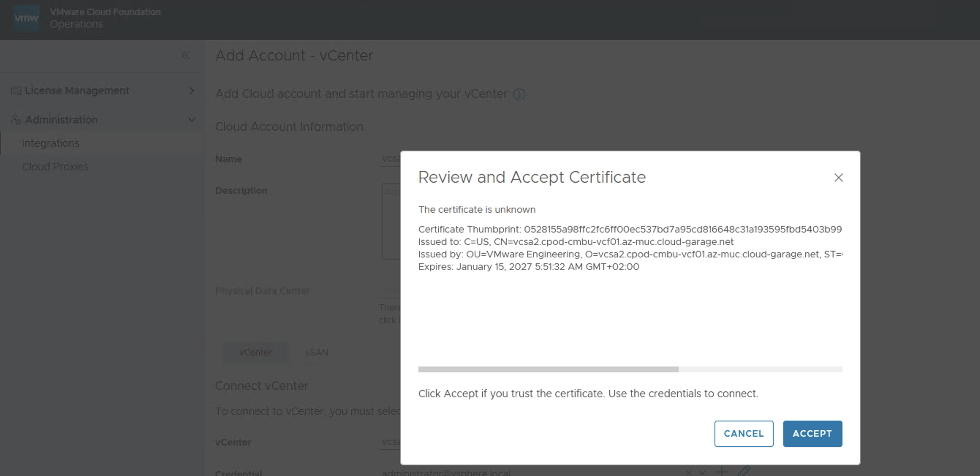
Task: Click the Certificate Thumbprint text line
Action: (x=630, y=229)
